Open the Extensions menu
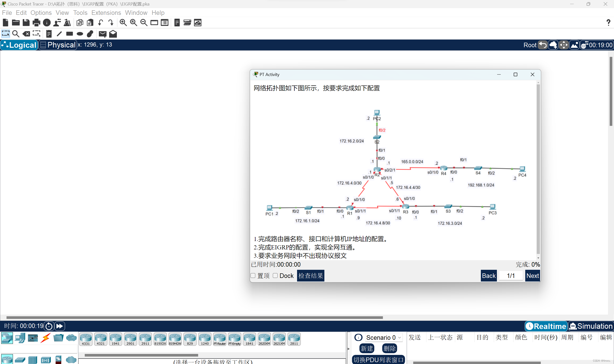 tap(106, 12)
